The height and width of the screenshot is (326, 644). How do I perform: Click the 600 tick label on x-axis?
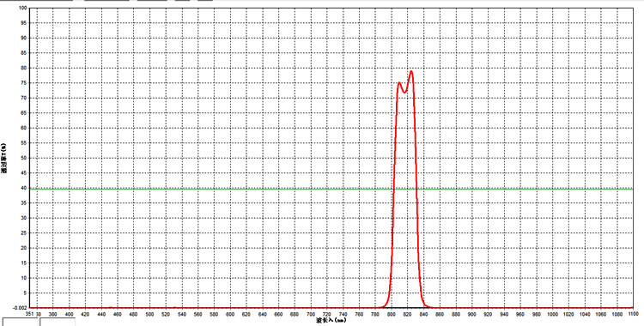230,314
